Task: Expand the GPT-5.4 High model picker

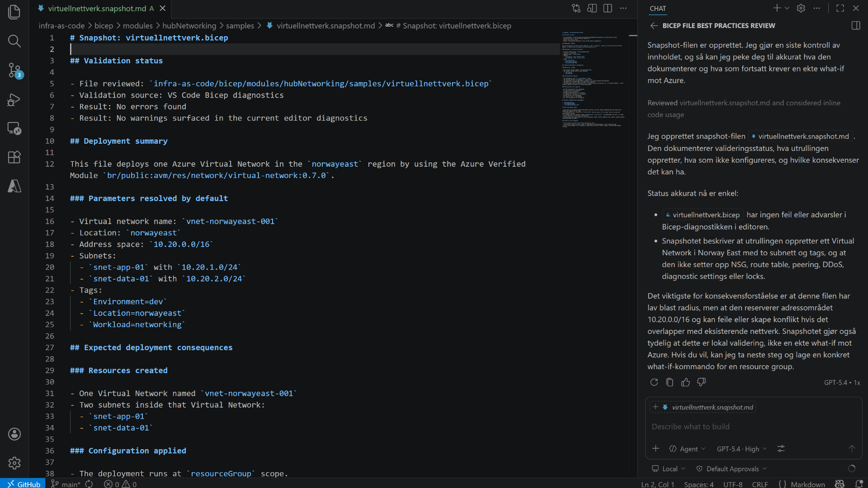Action: 741,449
